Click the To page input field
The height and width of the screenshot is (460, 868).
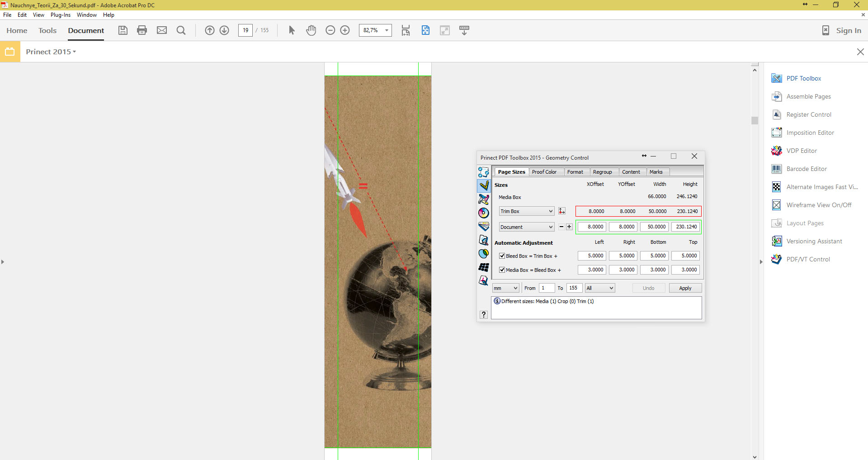(574, 288)
